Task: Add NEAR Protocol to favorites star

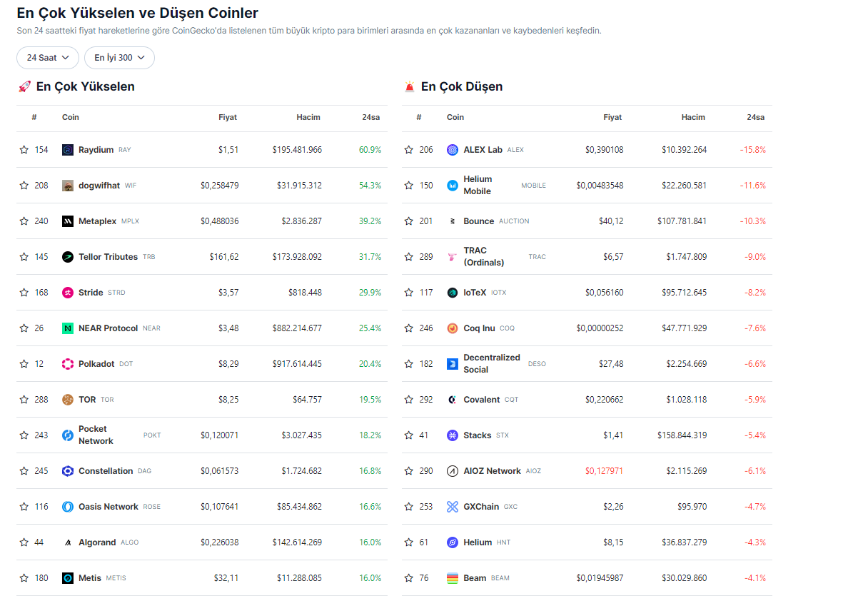Action: [x=24, y=328]
